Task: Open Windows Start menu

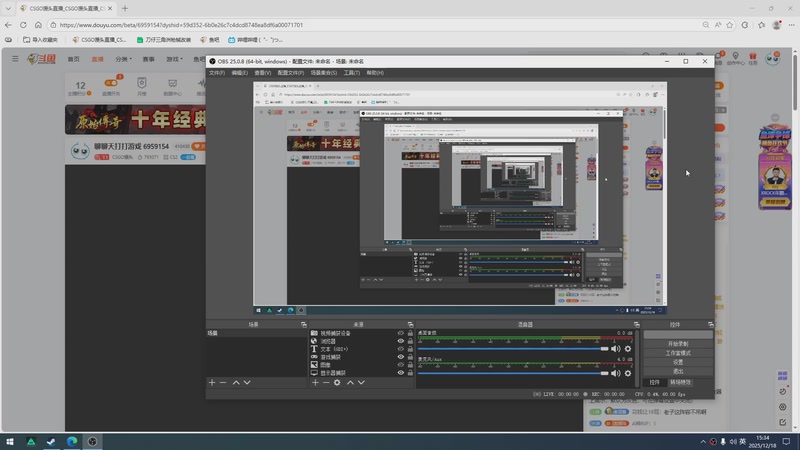Action: 10,441
